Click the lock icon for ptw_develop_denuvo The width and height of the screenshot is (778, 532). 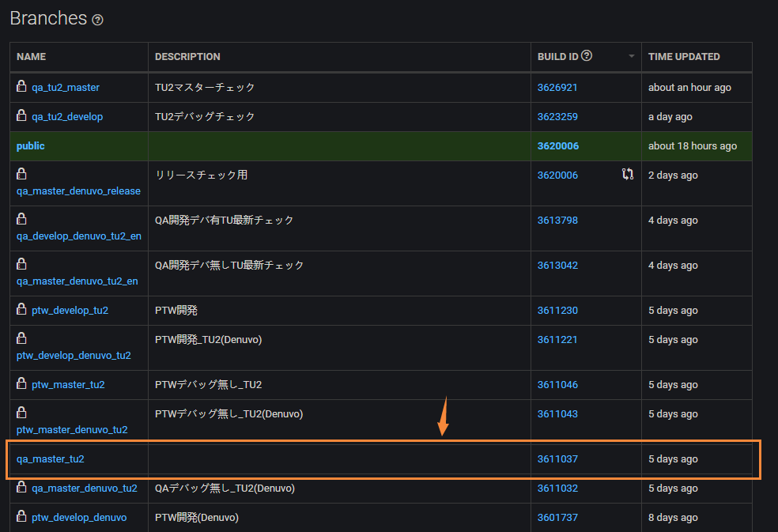(21, 516)
